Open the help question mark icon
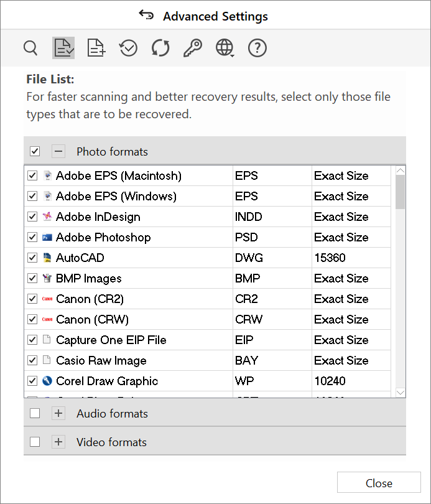 click(257, 48)
